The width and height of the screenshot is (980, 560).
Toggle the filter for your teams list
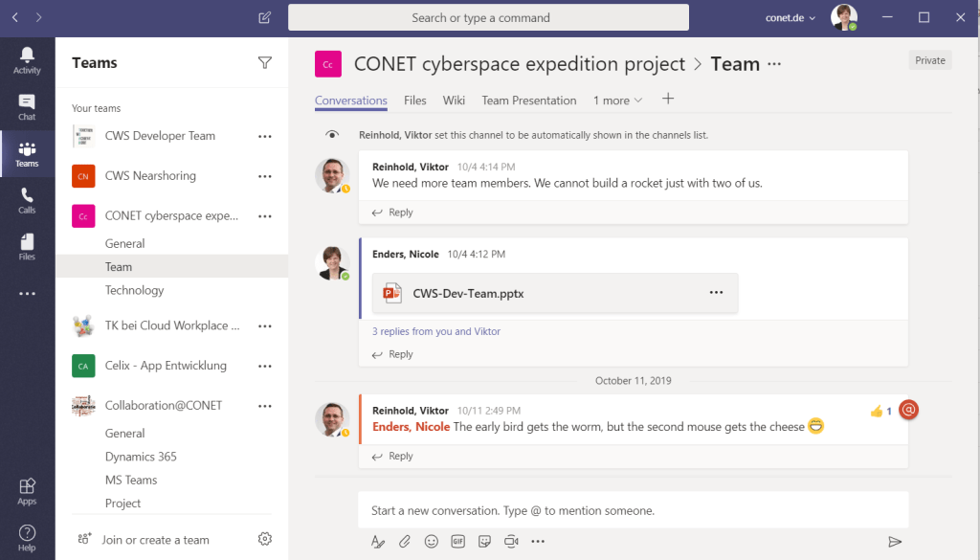(x=265, y=62)
